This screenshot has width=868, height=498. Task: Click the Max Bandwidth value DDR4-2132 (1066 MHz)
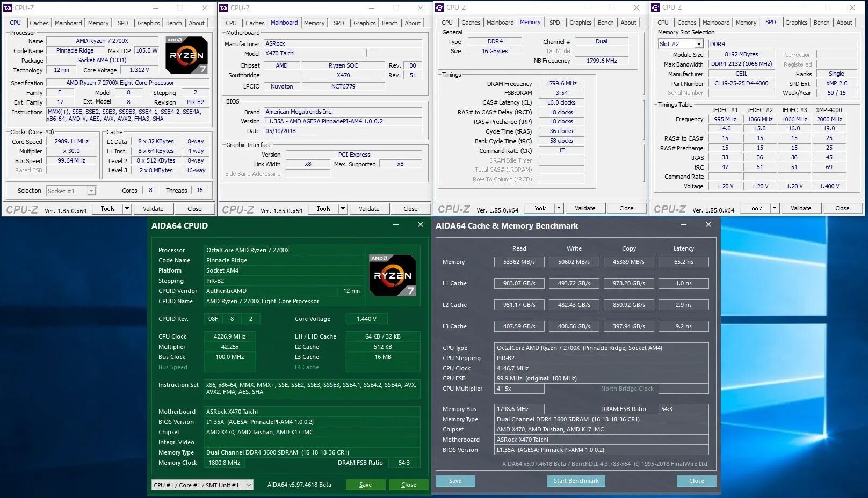click(741, 64)
